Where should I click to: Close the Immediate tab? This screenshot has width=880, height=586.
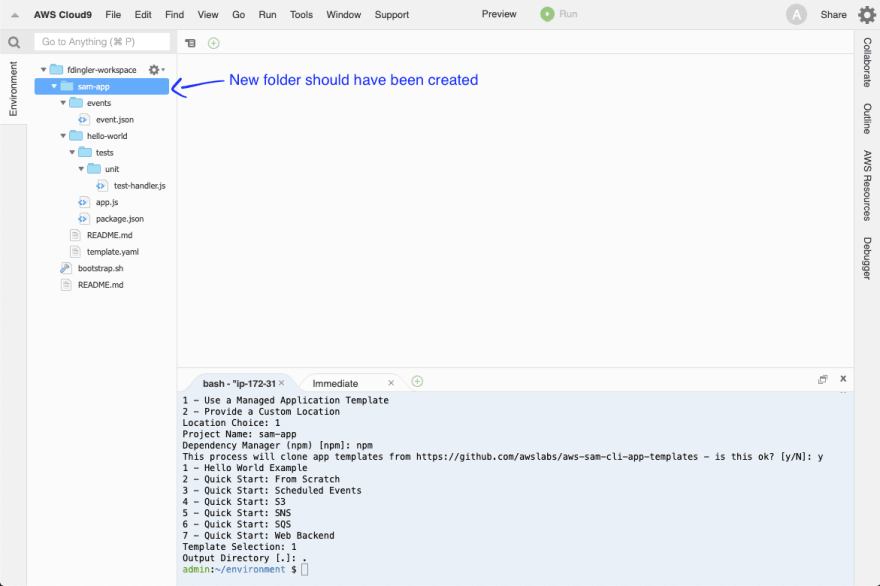coord(391,383)
